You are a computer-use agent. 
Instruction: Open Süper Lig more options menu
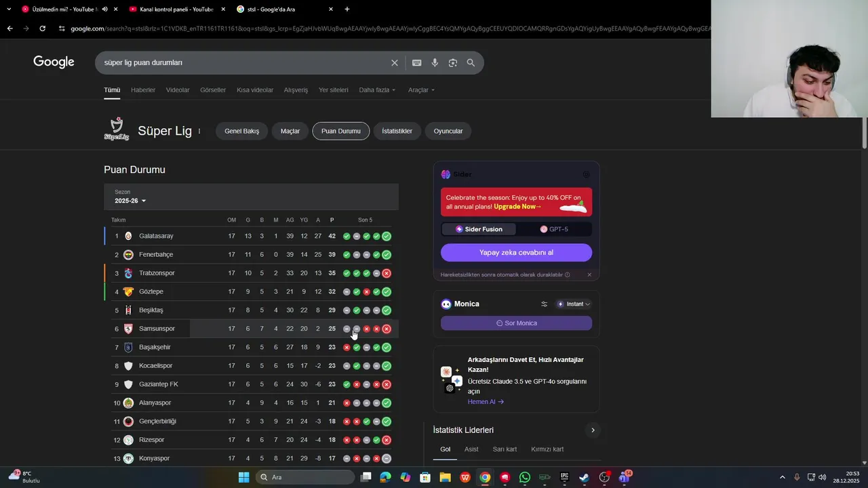pos(199,131)
